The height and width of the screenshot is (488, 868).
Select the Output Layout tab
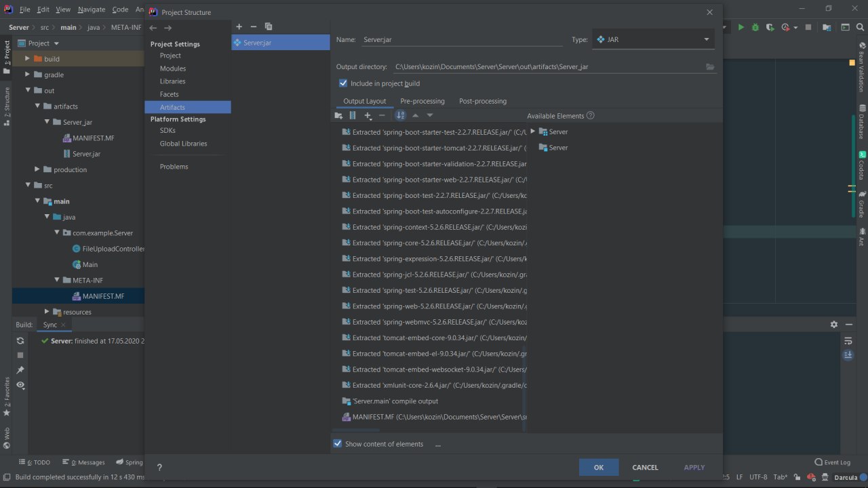(365, 101)
